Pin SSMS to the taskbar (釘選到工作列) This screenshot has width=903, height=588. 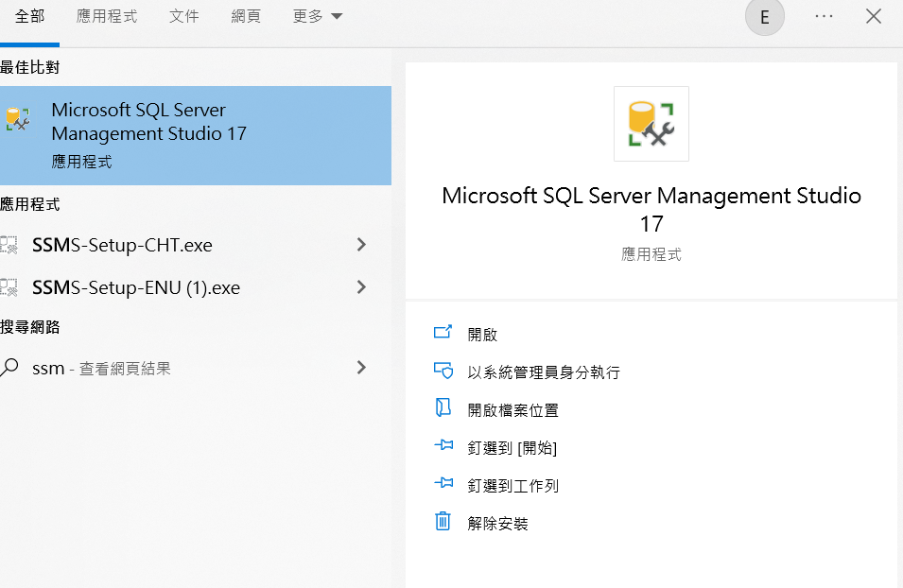(x=512, y=485)
